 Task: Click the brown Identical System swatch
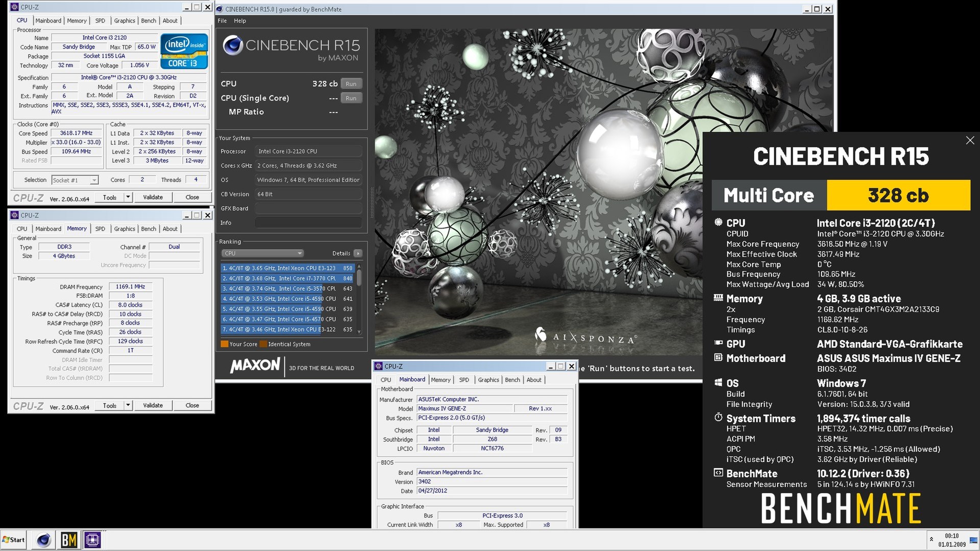click(x=263, y=344)
